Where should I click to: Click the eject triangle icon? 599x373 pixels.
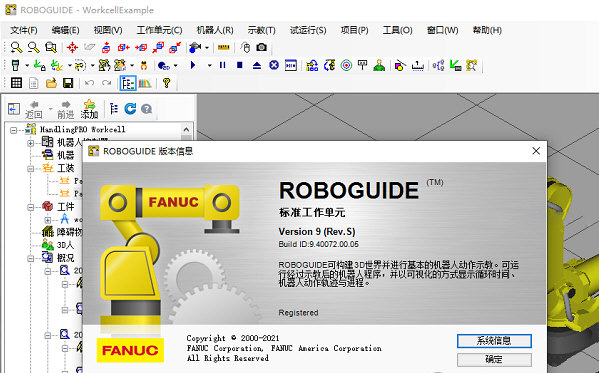point(257,66)
